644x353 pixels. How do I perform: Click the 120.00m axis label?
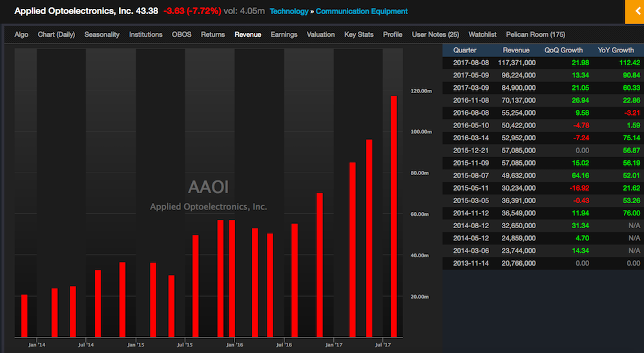pyautogui.click(x=421, y=91)
